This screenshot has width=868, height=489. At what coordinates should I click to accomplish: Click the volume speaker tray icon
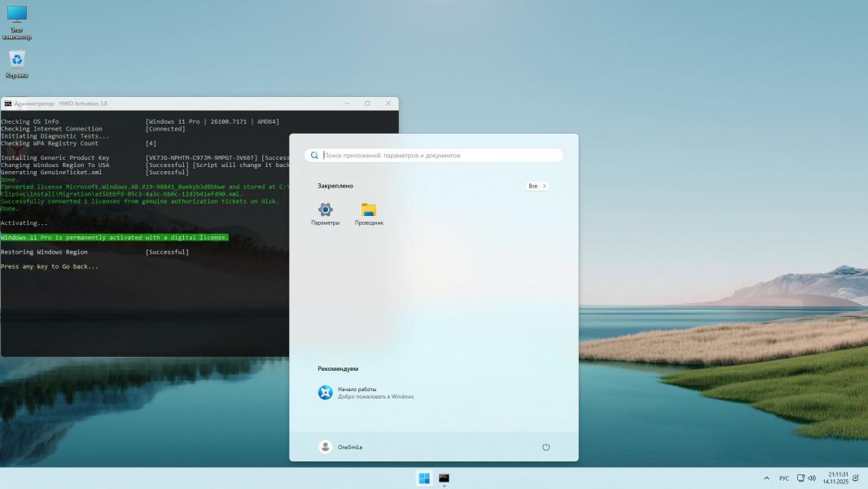[812, 478]
